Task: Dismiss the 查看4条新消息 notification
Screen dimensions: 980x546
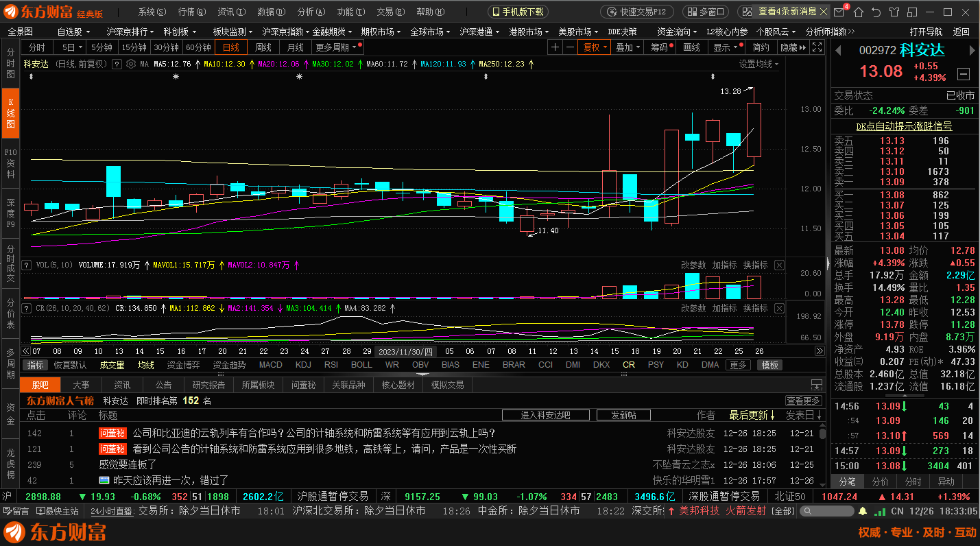Action: 824,12
